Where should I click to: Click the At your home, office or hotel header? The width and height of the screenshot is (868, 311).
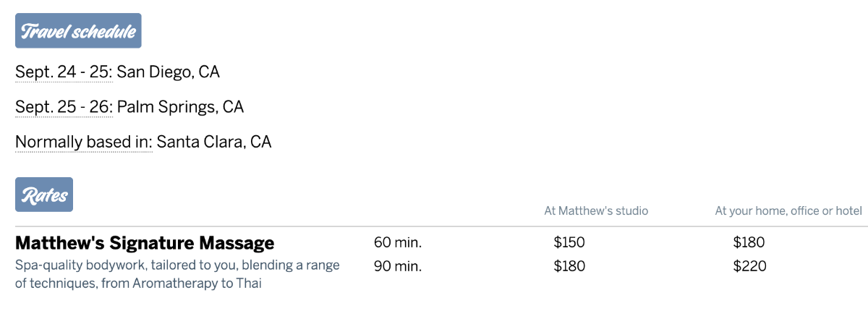788,211
